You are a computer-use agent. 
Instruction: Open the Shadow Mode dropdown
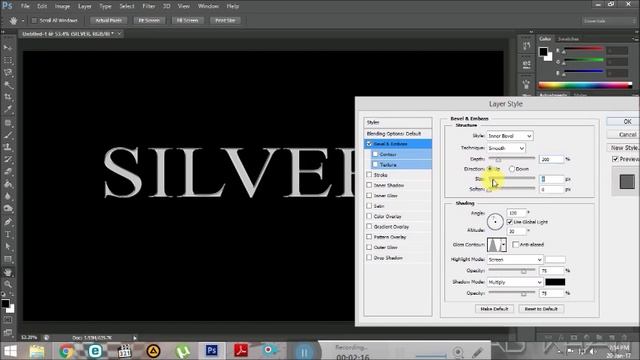515,282
